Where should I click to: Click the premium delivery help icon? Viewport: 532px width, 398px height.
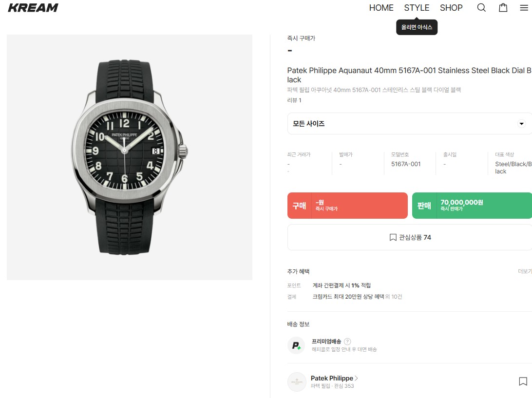(x=347, y=341)
